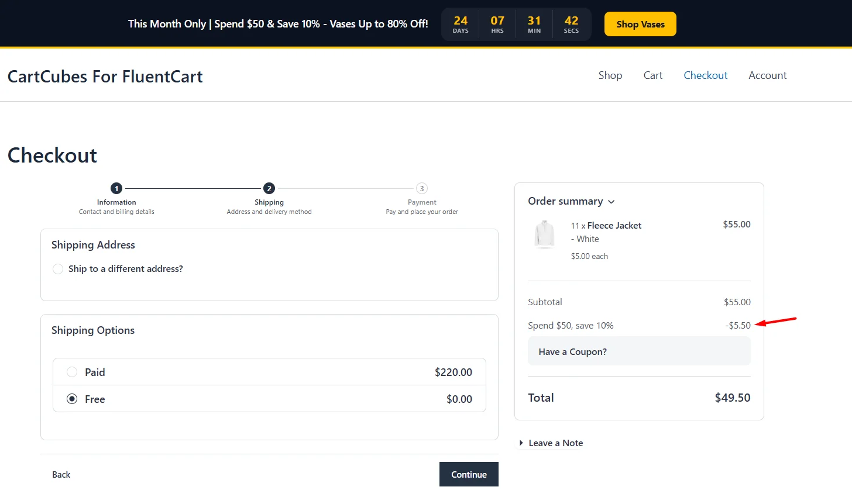The image size is (852, 504).
Task: Click the step 1 Information circle
Action: [x=116, y=188]
